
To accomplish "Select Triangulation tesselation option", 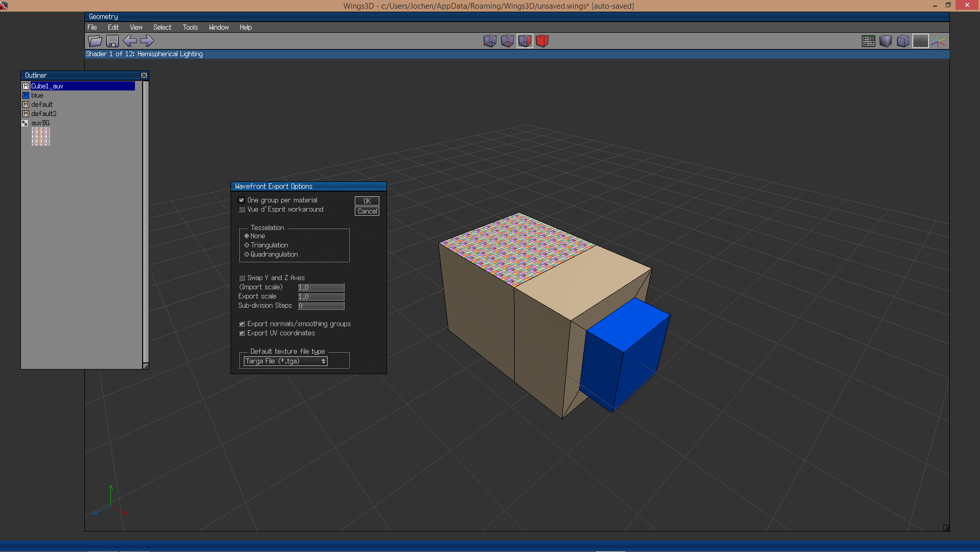I will coord(247,245).
